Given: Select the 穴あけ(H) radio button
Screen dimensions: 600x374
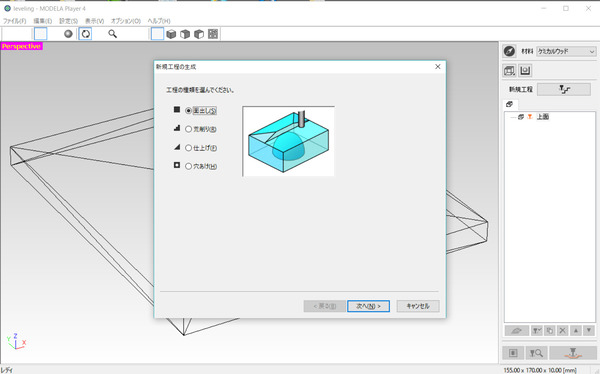Looking at the screenshot, I should 188,166.
